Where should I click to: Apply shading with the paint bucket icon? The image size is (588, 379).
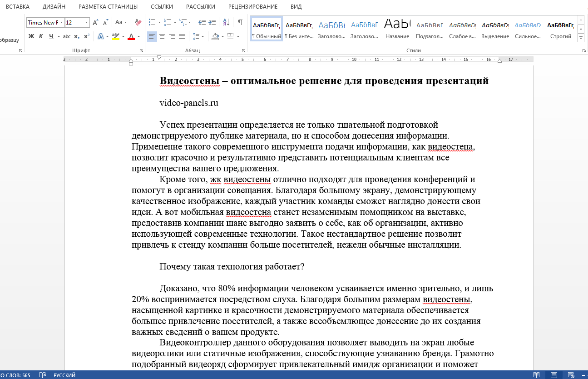(x=215, y=36)
